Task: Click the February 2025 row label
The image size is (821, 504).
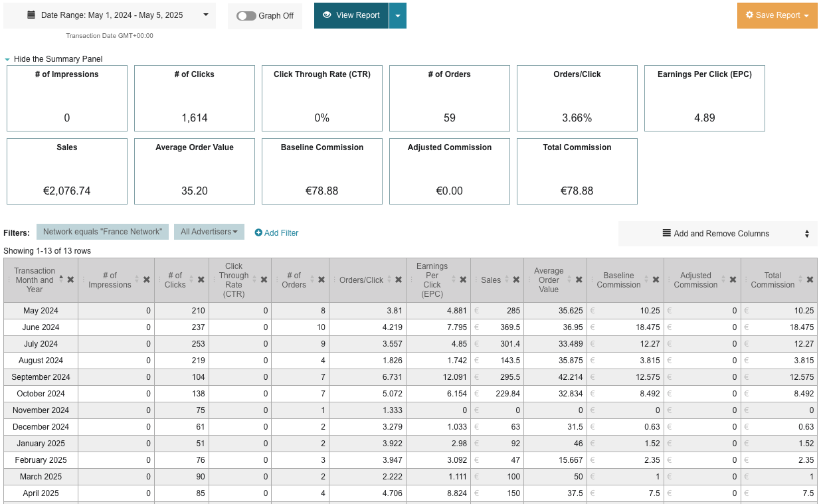Action: (41, 460)
